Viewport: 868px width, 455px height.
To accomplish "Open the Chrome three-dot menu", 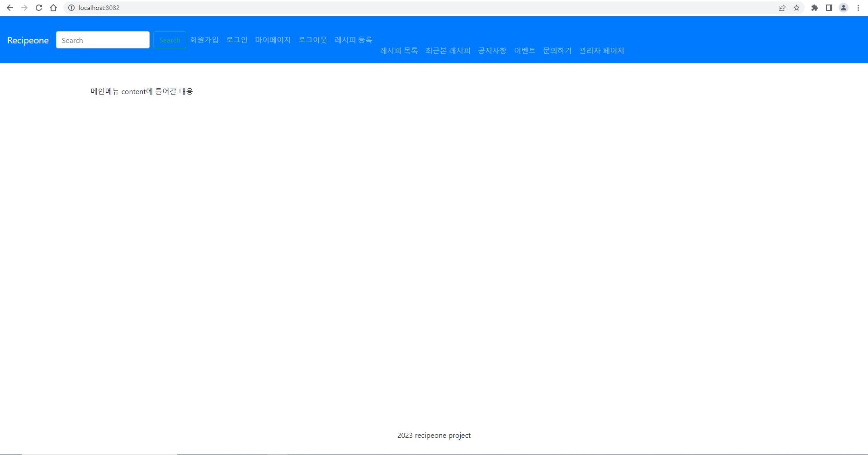I will point(858,8).
